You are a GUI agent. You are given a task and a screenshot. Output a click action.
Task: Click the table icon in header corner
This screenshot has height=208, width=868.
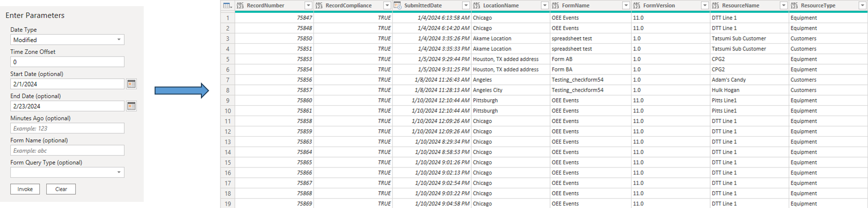[227, 6]
